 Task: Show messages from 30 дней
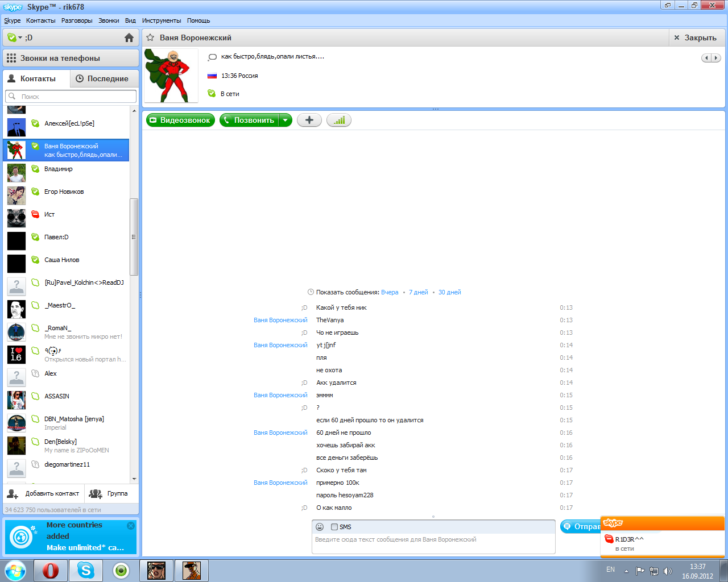click(449, 292)
